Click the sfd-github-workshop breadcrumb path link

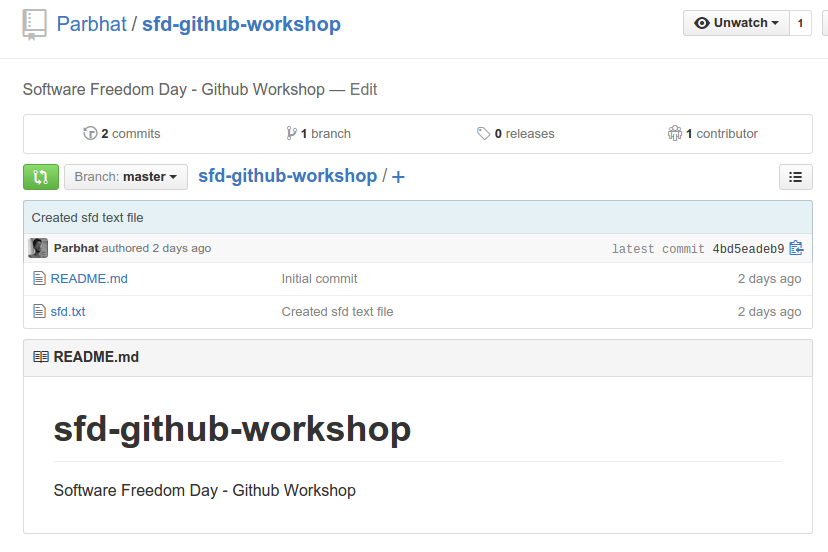pos(287,176)
